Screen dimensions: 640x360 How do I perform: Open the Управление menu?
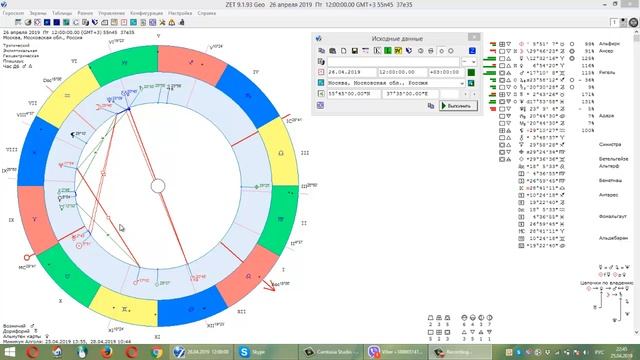pyautogui.click(x=111, y=13)
